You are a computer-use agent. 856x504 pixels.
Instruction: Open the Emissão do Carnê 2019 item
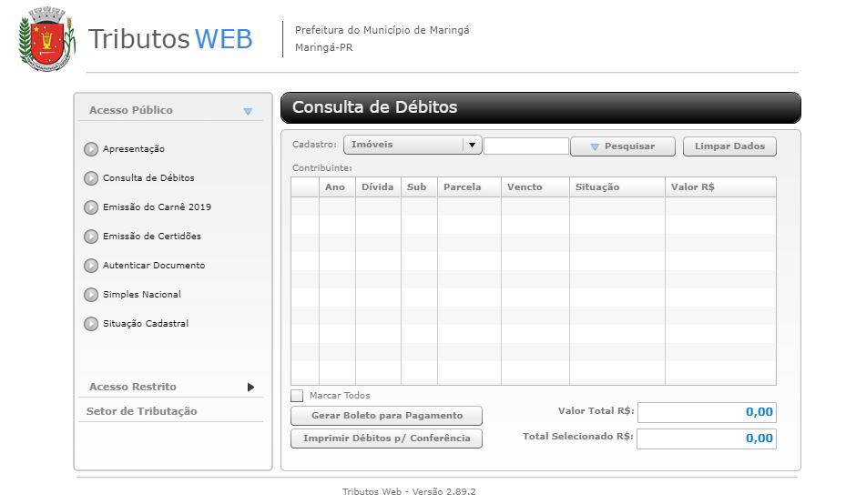tap(157, 207)
